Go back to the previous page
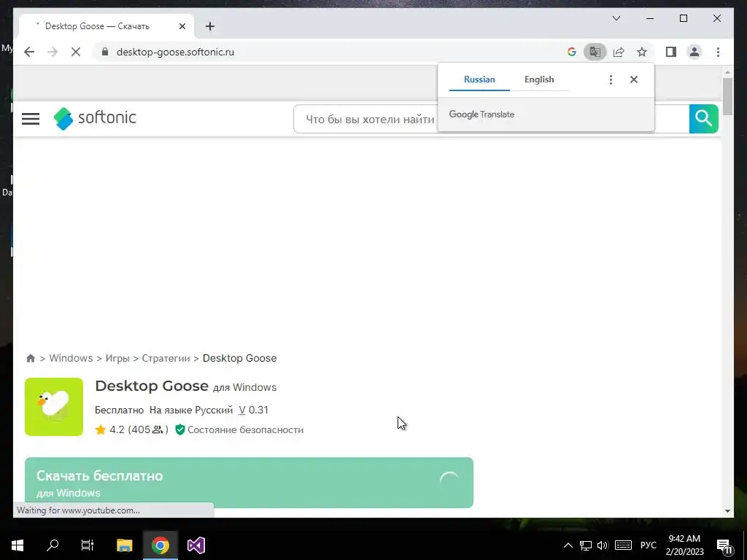The image size is (747, 560). tap(29, 52)
